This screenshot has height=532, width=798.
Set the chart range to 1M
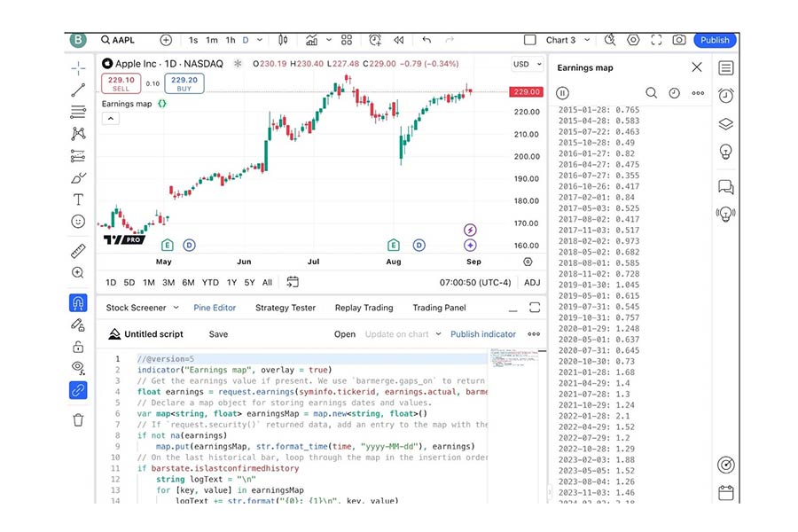(x=149, y=283)
